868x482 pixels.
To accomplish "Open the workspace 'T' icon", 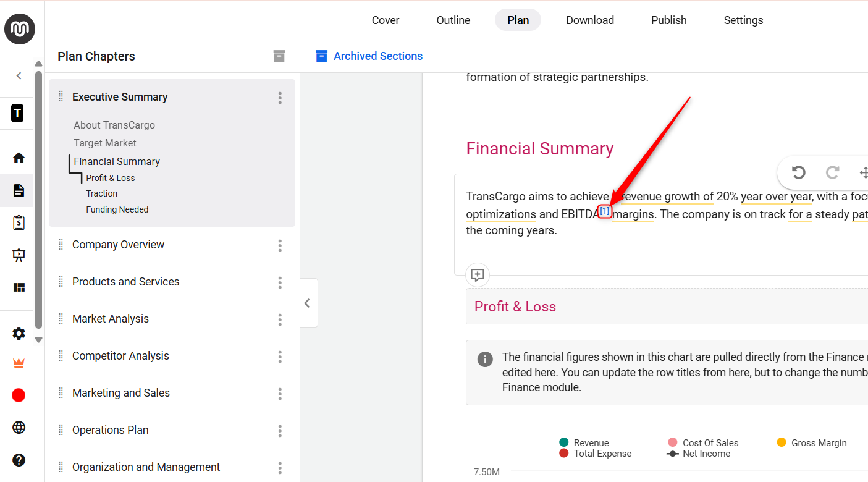I will point(17,113).
